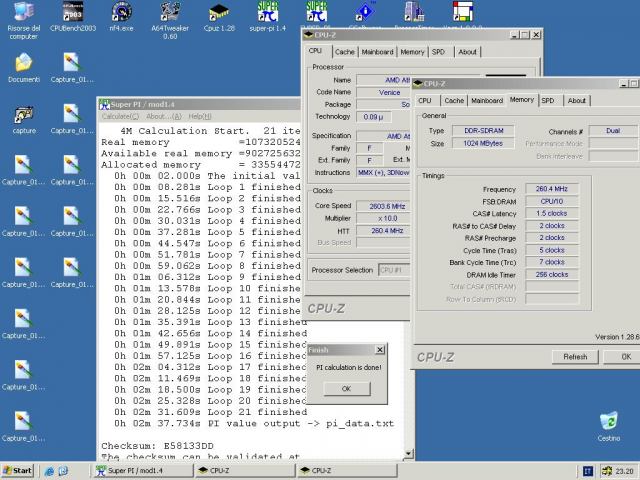Select About tab in front CPU-Z window
Image resolution: width=640 pixels, height=480 pixels.
577,100
